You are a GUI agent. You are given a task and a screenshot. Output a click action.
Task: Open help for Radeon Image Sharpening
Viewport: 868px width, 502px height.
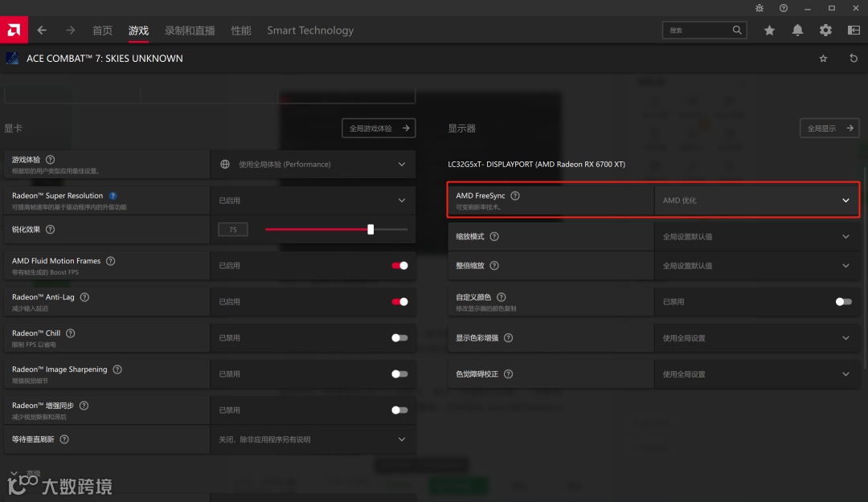(117, 369)
